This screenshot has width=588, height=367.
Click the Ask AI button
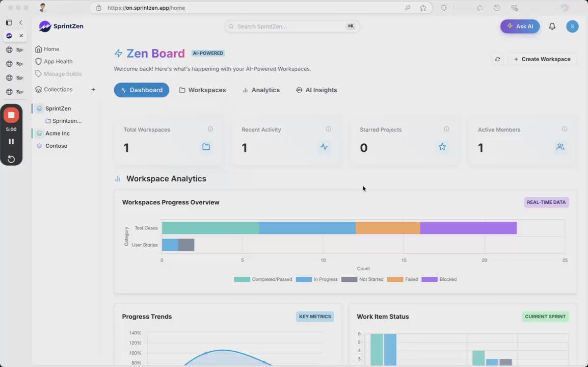tap(520, 27)
